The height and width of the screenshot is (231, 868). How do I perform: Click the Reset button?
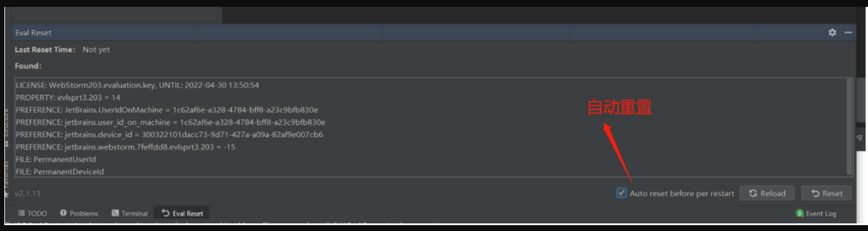coord(826,193)
